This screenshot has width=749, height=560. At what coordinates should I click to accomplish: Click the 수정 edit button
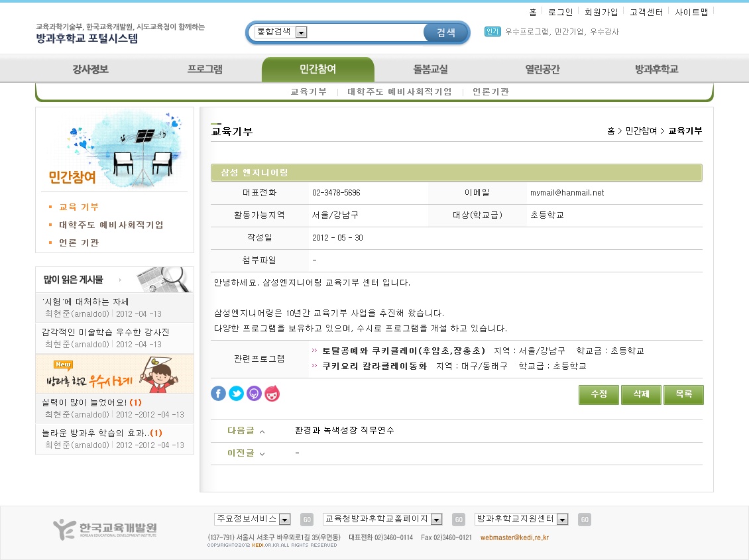599,394
